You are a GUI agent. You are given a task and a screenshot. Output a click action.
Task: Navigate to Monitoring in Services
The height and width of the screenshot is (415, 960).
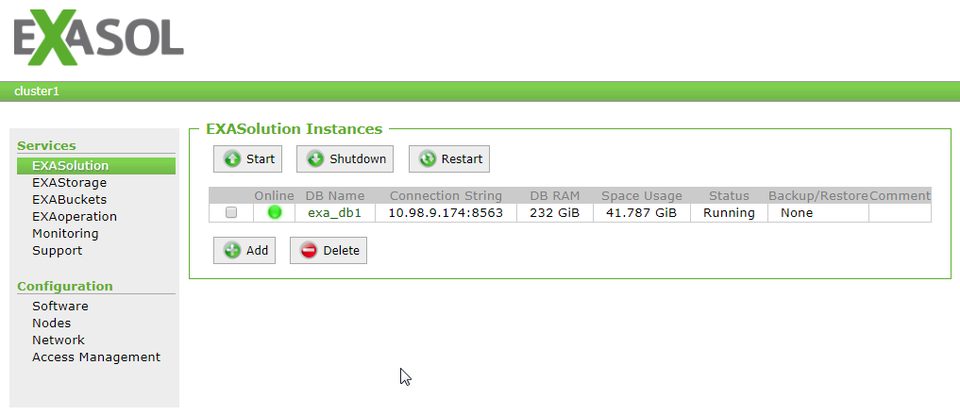(65, 234)
